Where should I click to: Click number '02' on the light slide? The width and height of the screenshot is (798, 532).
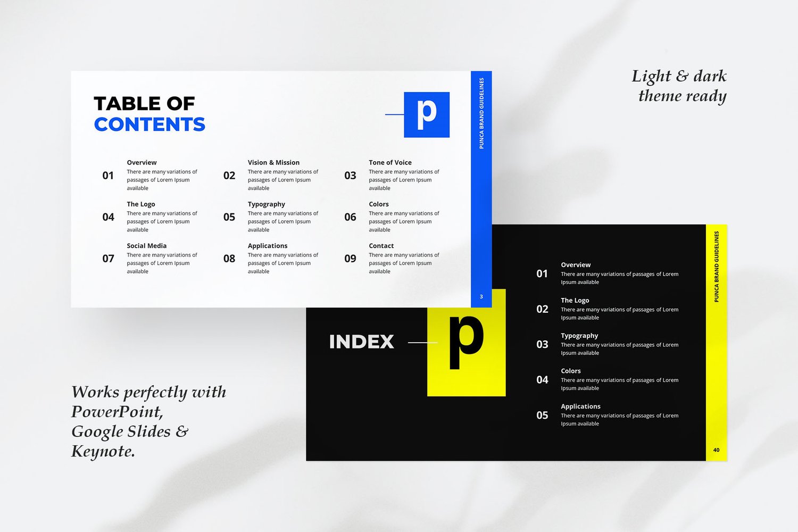229,176
